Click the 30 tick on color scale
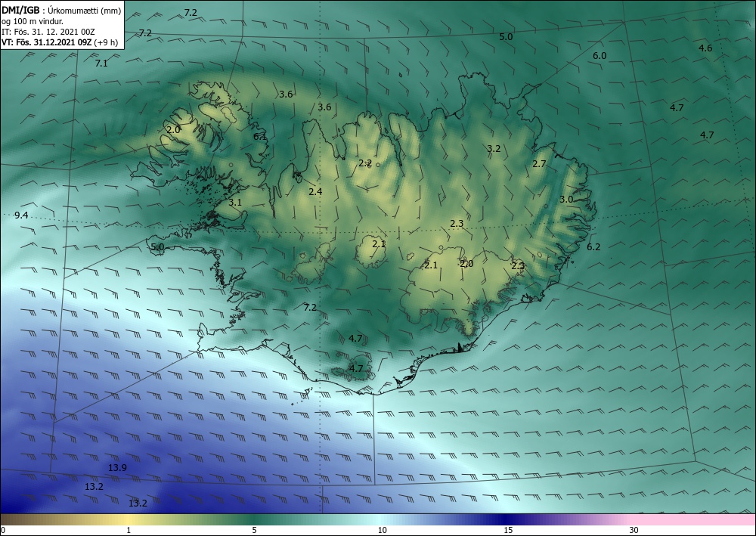 coord(634,531)
